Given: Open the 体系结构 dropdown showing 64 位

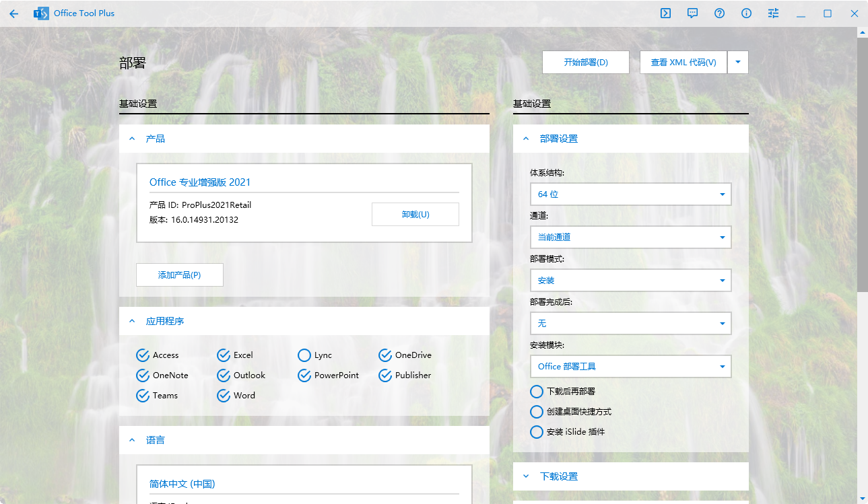Looking at the screenshot, I should (x=631, y=194).
